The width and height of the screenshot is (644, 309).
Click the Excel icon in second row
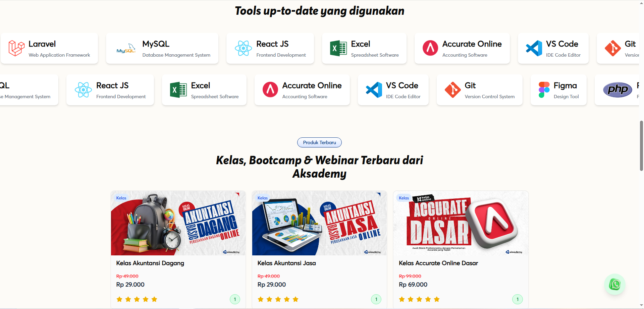(x=178, y=90)
